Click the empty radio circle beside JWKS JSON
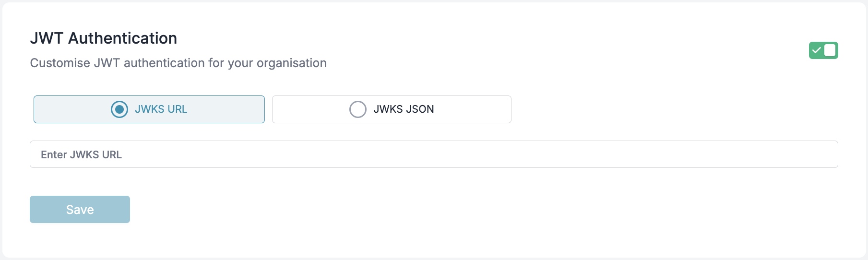 (358, 109)
